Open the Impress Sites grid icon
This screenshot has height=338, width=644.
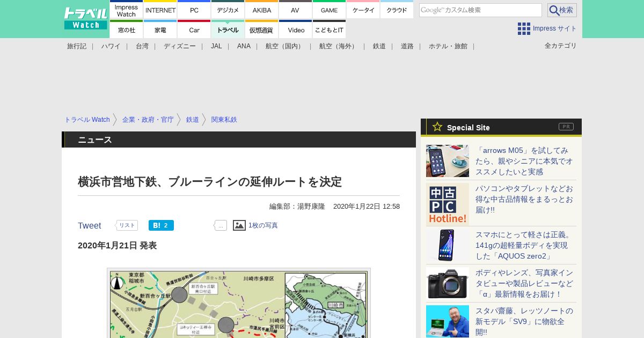pos(524,28)
